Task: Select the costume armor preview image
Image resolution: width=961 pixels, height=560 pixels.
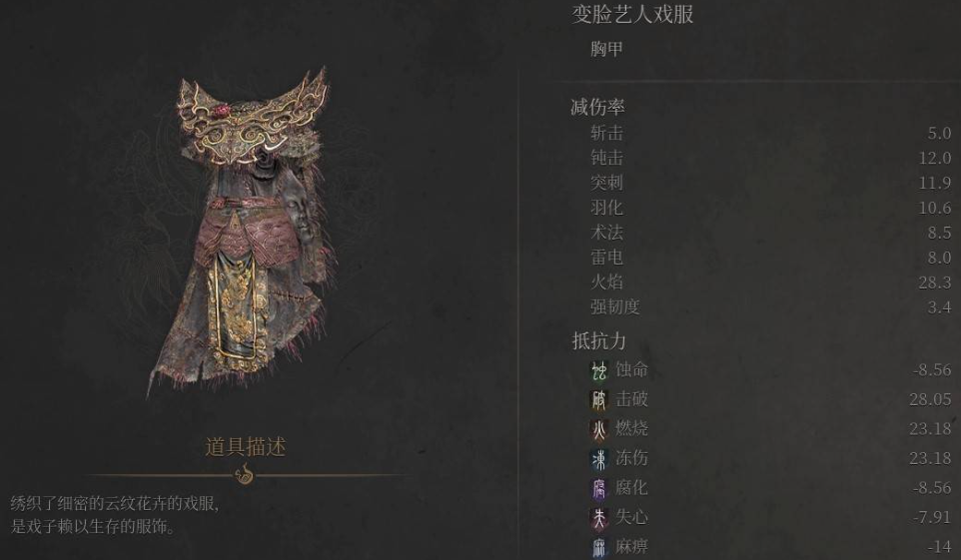Action: [245, 233]
